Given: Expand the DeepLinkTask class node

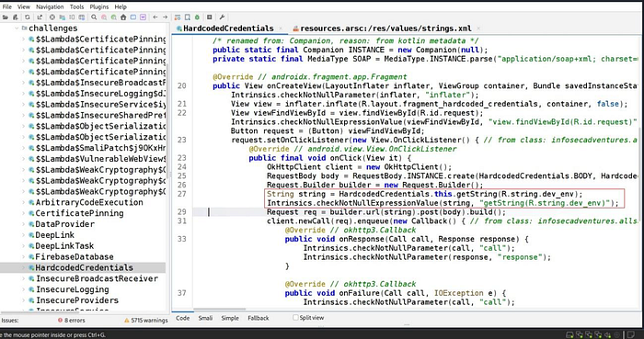Looking at the screenshot, I should pyautogui.click(x=23, y=246).
